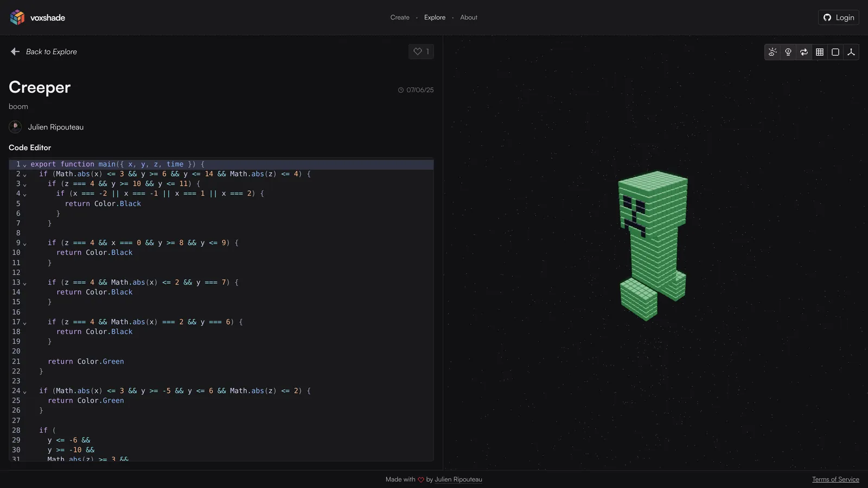The image size is (868, 488).
Task: Click the 'boom' description text
Action: (18, 106)
